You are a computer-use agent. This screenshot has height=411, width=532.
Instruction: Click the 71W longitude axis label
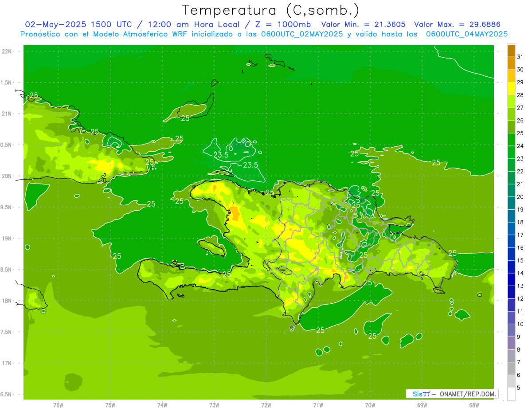(318, 405)
